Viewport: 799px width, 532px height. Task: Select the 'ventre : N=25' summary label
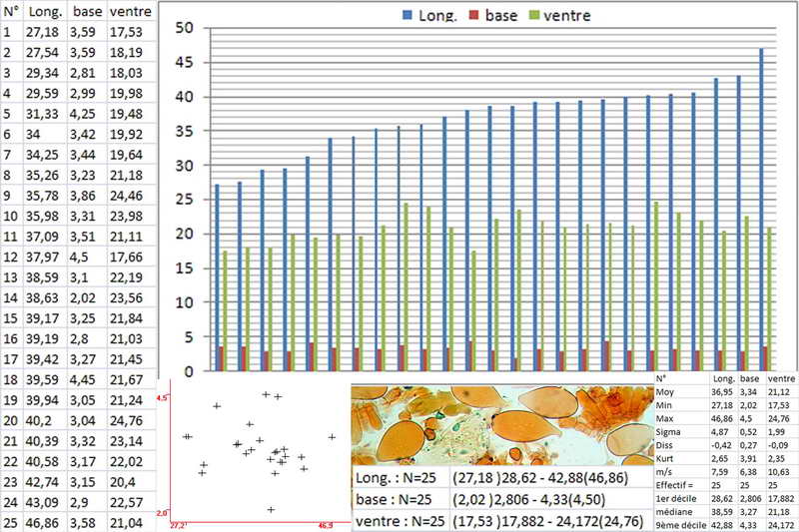pos(400,521)
